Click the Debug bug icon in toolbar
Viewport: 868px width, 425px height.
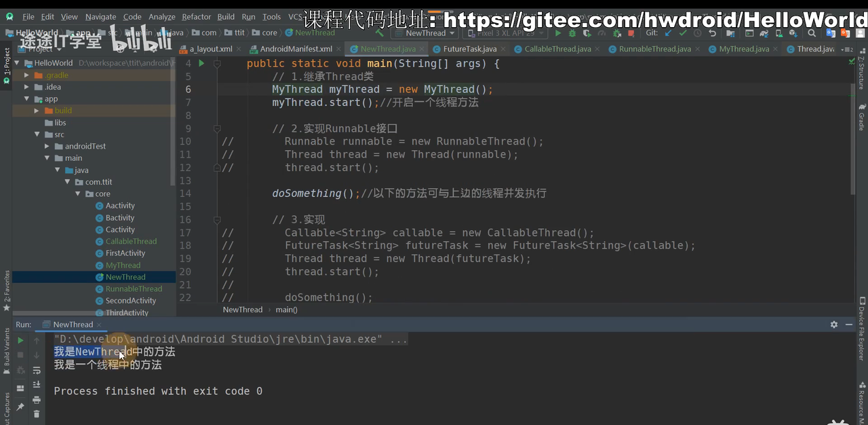(573, 33)
